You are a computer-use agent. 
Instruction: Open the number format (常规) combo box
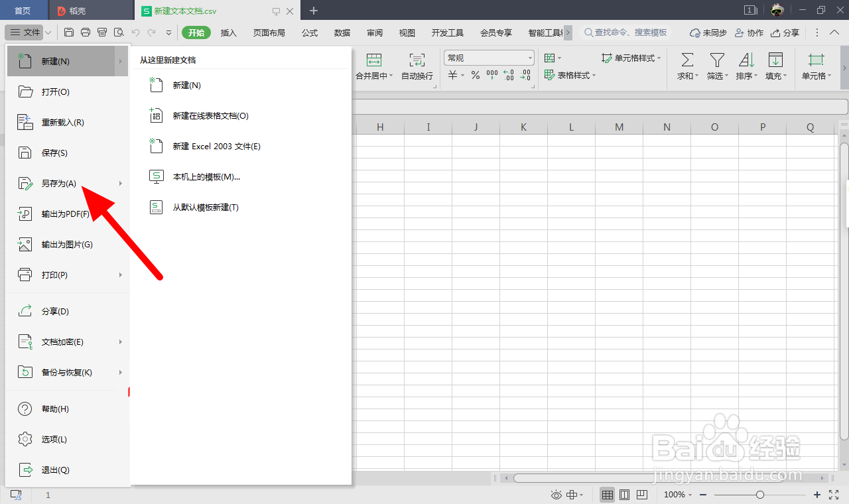tap(489, 58)
